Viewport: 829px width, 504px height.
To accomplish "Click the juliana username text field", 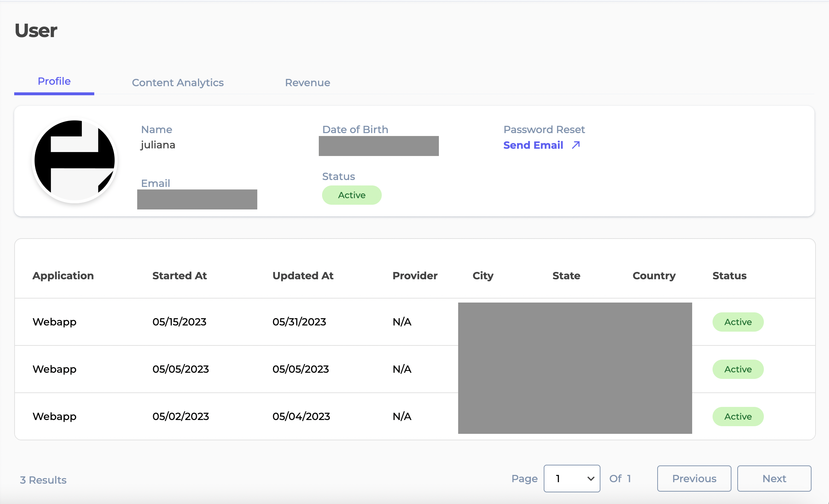I will pyautogui.click(x=159, y=144).
